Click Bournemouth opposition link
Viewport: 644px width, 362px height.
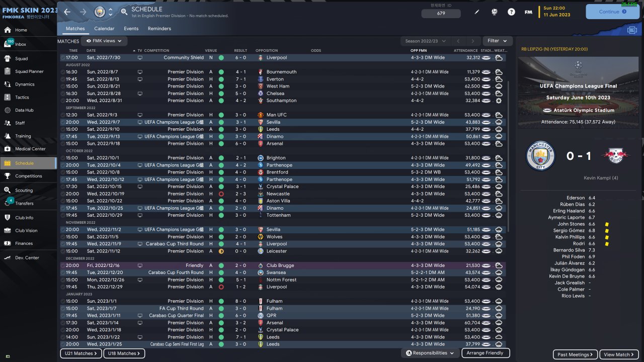(281, 72)
